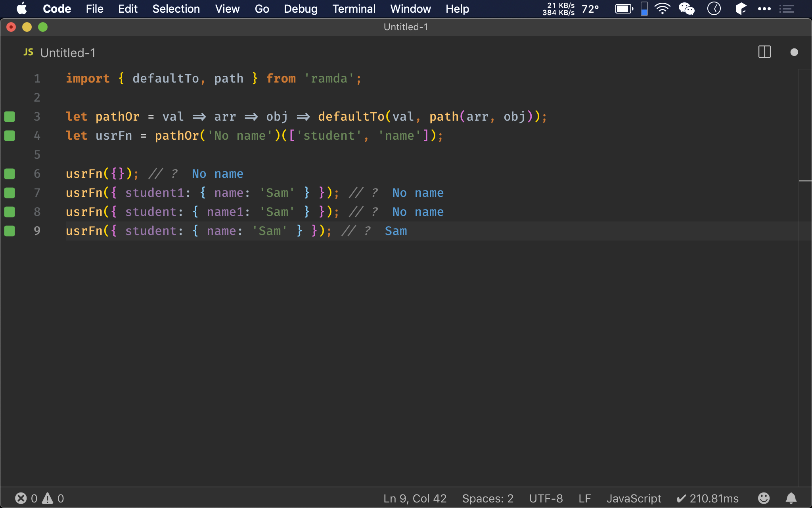The width and height of the screenshot is (812, 508).
Task: Click the green Quokka marker on line 8
Action: [x=10, y=212]
